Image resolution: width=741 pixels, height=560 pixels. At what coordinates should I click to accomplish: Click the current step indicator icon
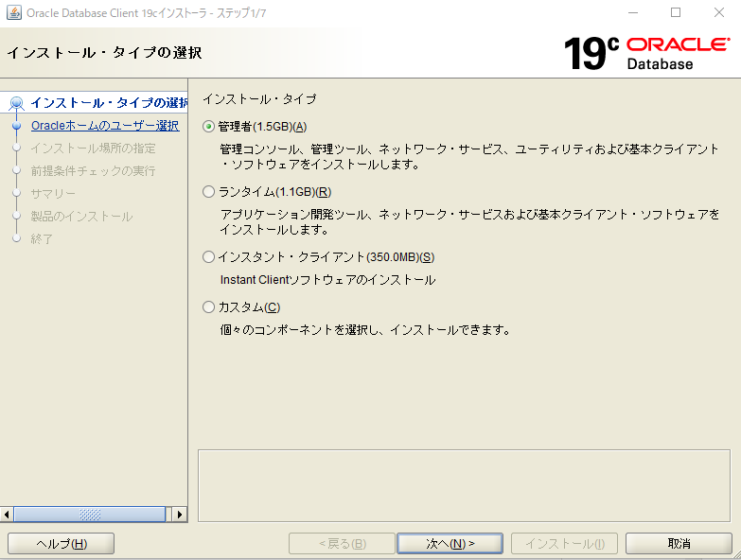click(16, 103)
